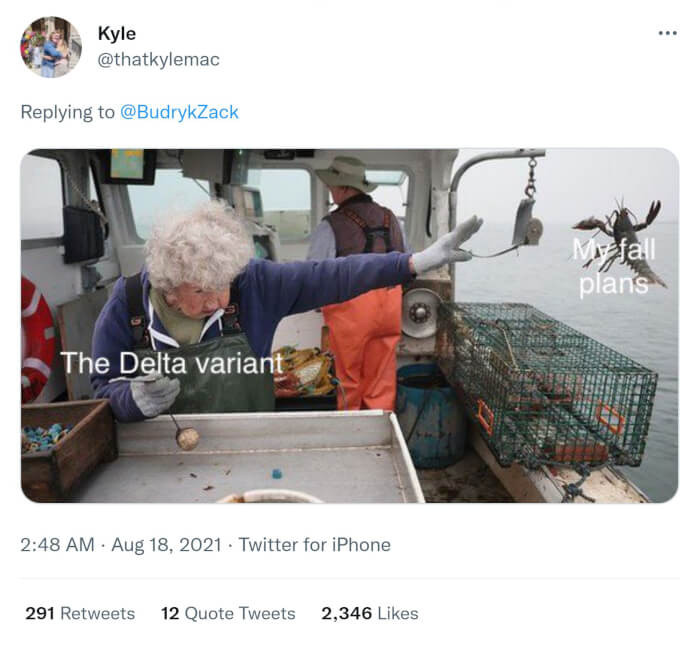Screen dimensions: 700x646
Task: Click the tweet timestamp 2:48 AM
Action: tap(58, 545)
